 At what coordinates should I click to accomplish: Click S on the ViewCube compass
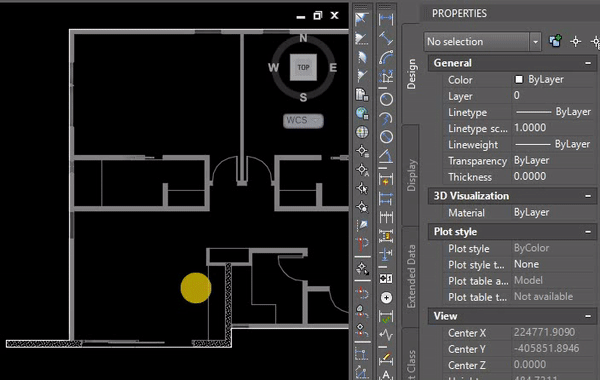[303, 97]
